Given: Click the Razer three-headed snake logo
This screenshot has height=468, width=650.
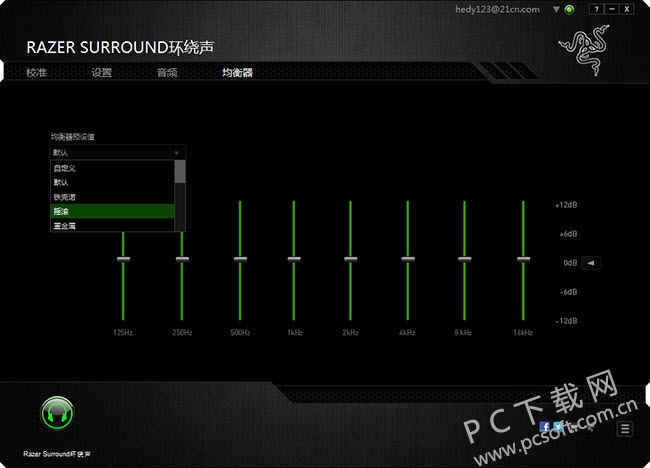Looking at the screenshot, I should pos(585,50).
